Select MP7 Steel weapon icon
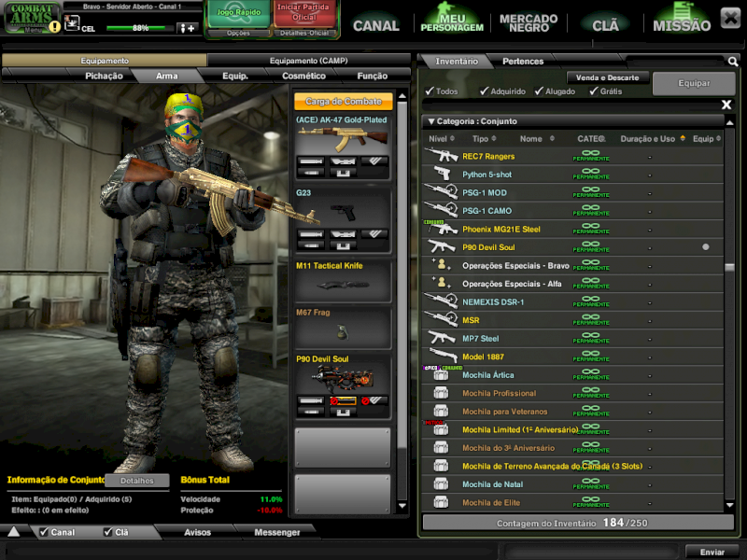This screenshot has width=747, height=560. (442, 338)
